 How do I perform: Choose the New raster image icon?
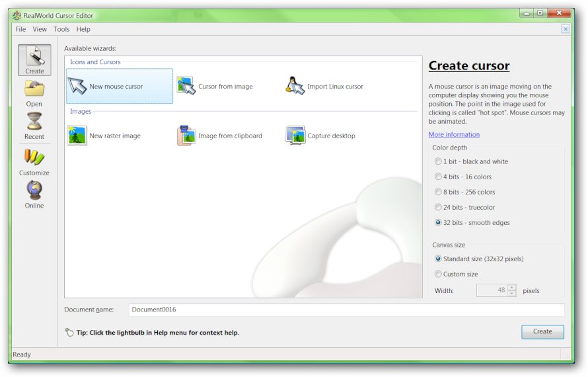[77, 136]
